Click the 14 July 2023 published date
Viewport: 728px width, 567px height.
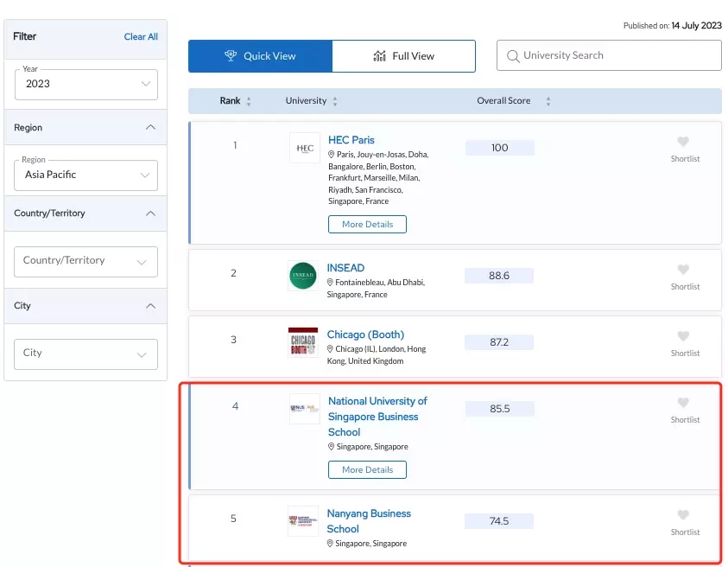[696, 26]
